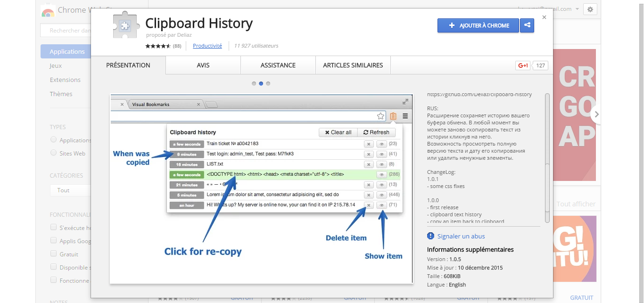Go to the first screenshot carousel dot

pyautogui.click(x=254, y=84)
